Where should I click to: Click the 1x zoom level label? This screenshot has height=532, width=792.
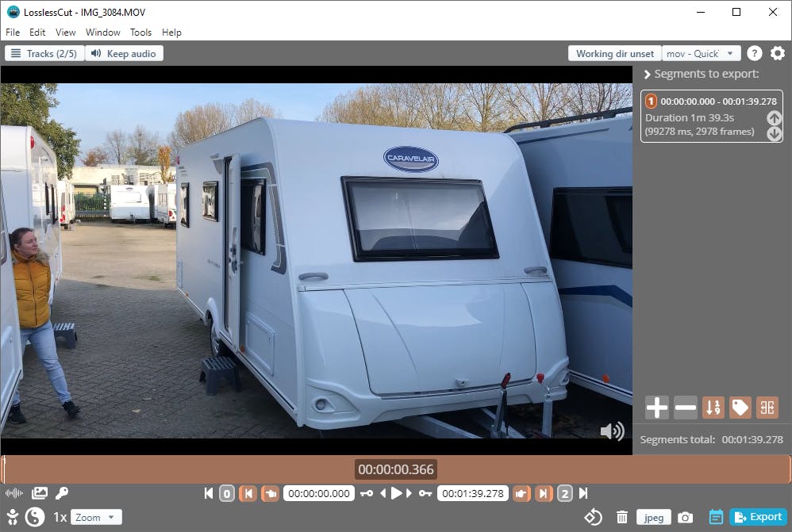pos(60,517)
